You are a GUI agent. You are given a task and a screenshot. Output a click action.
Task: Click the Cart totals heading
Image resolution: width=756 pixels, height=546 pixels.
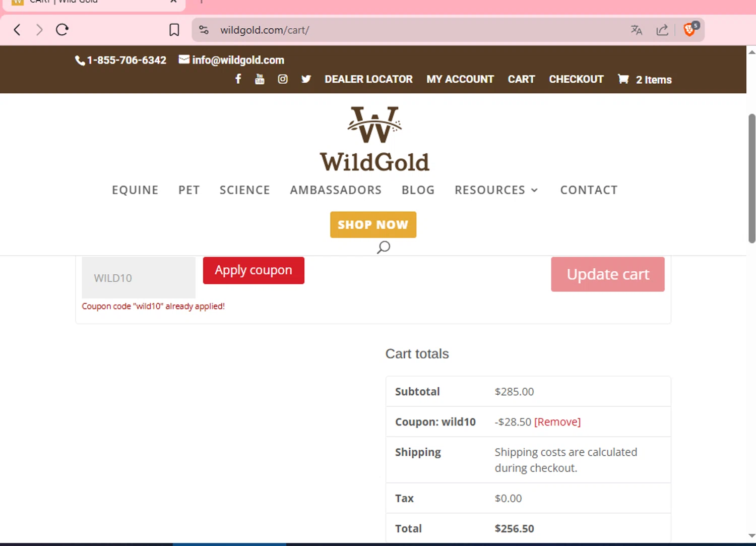[417, 354]
